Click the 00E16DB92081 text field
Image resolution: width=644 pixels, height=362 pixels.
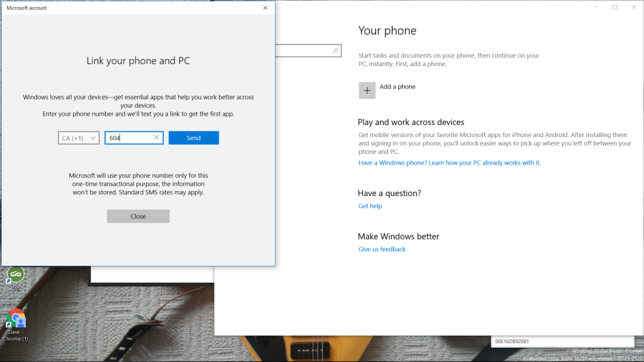[563, 341]
